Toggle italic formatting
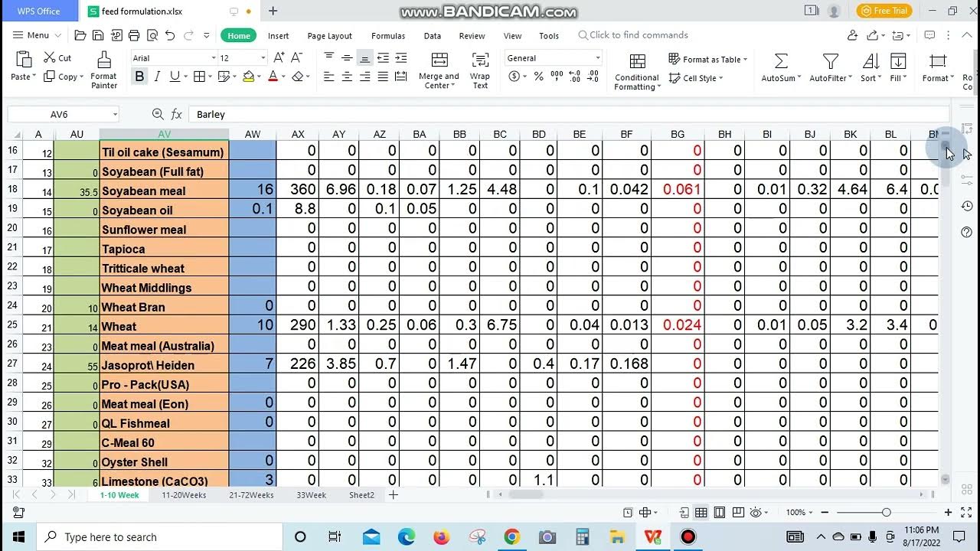 pyautogui.click(x=157, y=77)
